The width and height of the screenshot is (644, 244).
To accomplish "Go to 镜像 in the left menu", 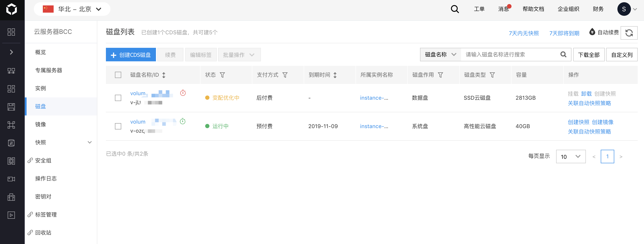I will click(41, 124).
